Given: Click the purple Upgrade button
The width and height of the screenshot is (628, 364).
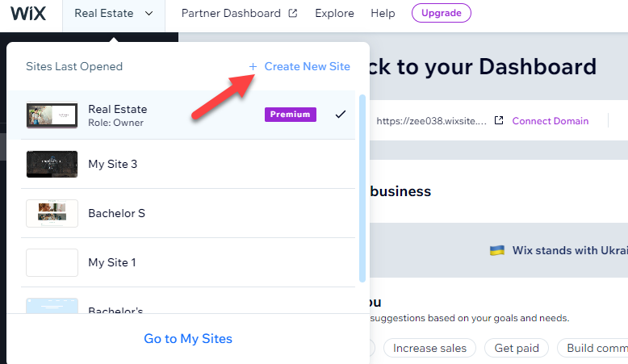Looking at the screenshot, I should click(441, 14).
